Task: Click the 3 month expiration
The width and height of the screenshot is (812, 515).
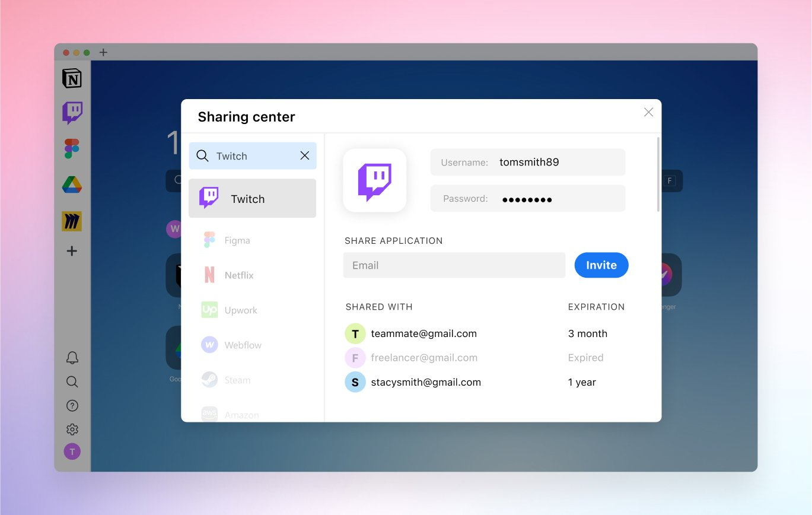Action: (x=588, y=333)
